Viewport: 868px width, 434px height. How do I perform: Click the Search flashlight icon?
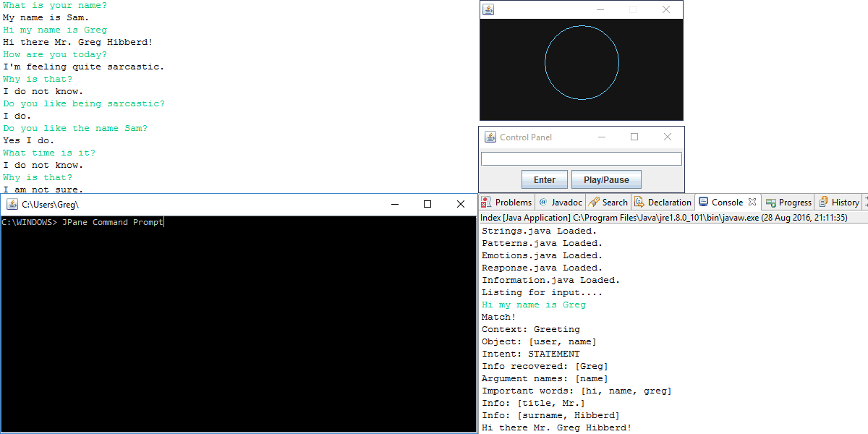594,203
